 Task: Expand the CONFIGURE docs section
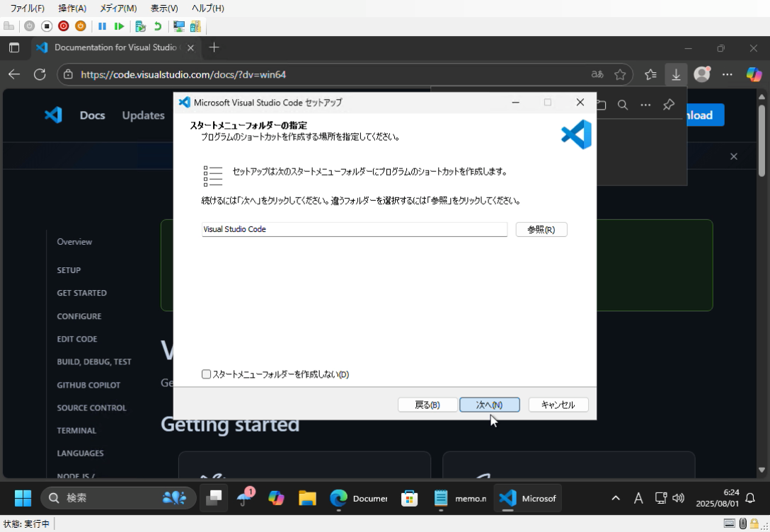click(x=79, y=316)
